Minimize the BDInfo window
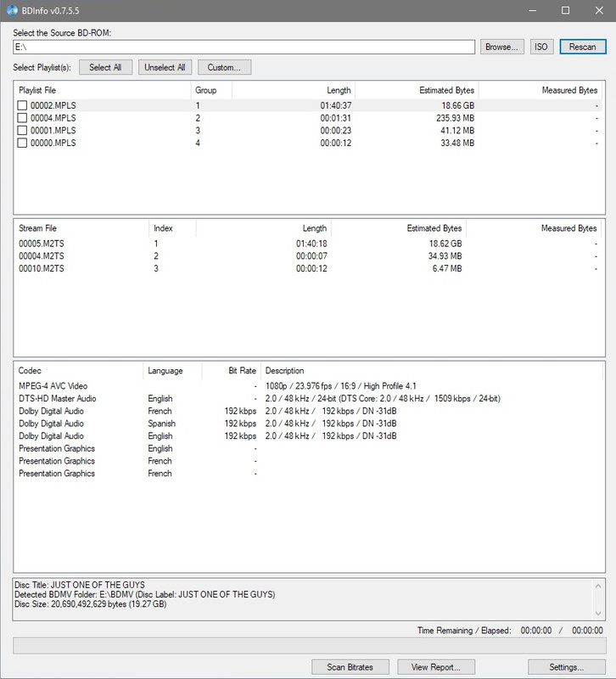This screenshot has height=679, width=616. pyautogui.click(x=533, y=10)
